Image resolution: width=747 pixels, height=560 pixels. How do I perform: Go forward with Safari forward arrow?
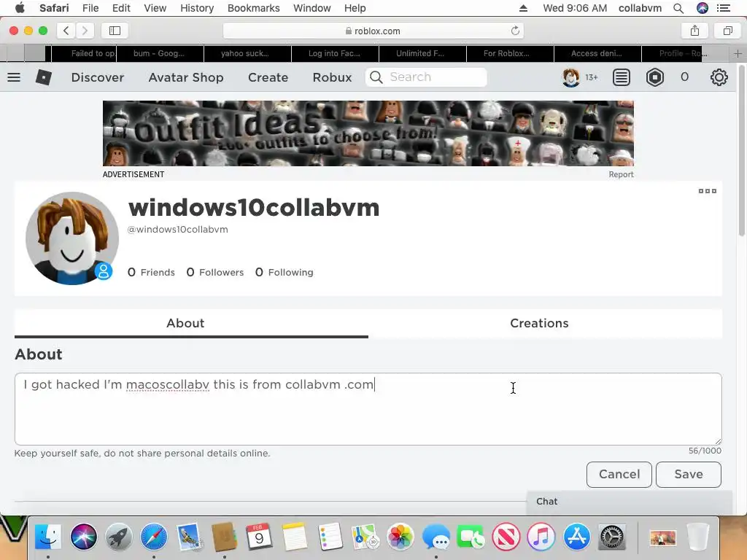pyautogui.click(x=85, y=31)
